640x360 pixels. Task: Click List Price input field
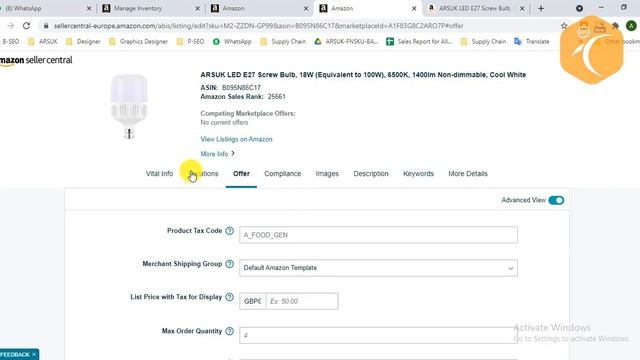tap(302, 301)
